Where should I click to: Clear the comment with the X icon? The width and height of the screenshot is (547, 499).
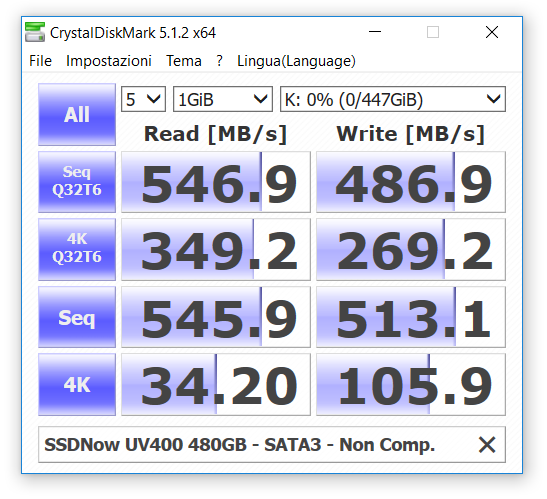tap(487, 445)
